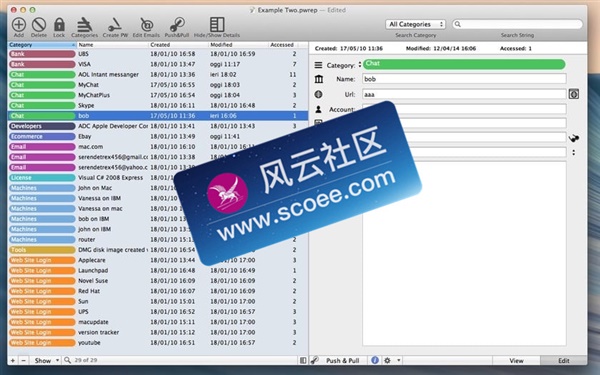Click the person Account icon
The height and width of the screenshot is (375, 600).
tap(318, 109)
